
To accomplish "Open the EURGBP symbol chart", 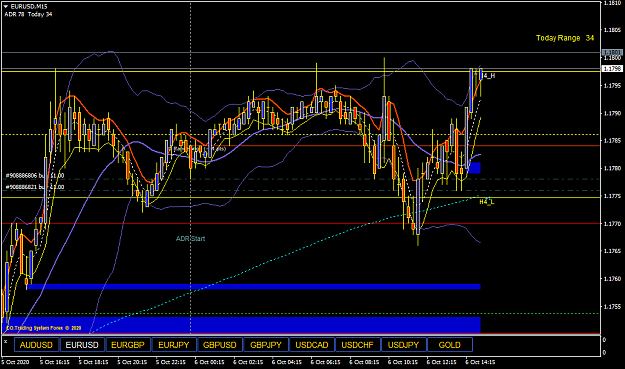I will point(128,345).
